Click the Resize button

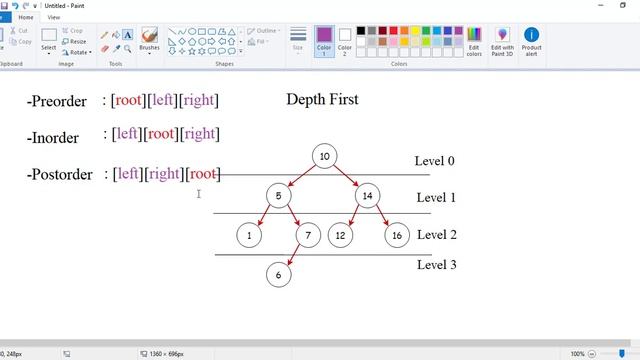pyautogui.click(x=74, y=41)
